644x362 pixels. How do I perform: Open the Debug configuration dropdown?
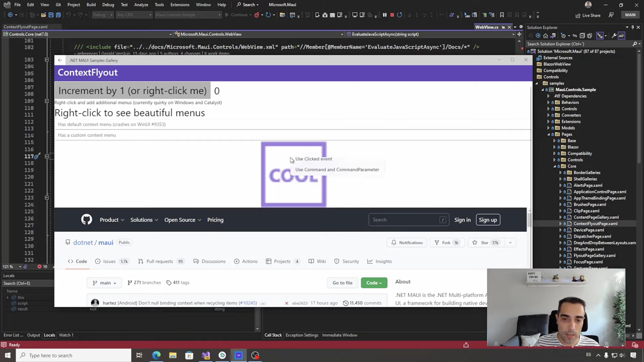pos(103,15)
